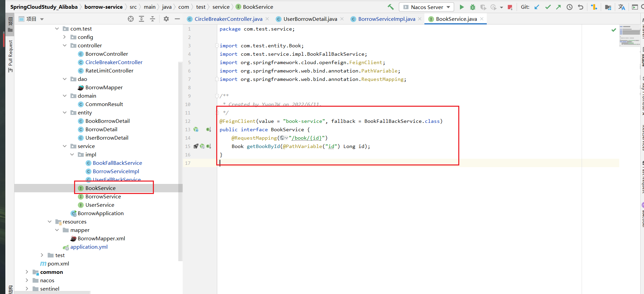Click the Profiler run icon
The image size is (644, 294).
point(493,7)
